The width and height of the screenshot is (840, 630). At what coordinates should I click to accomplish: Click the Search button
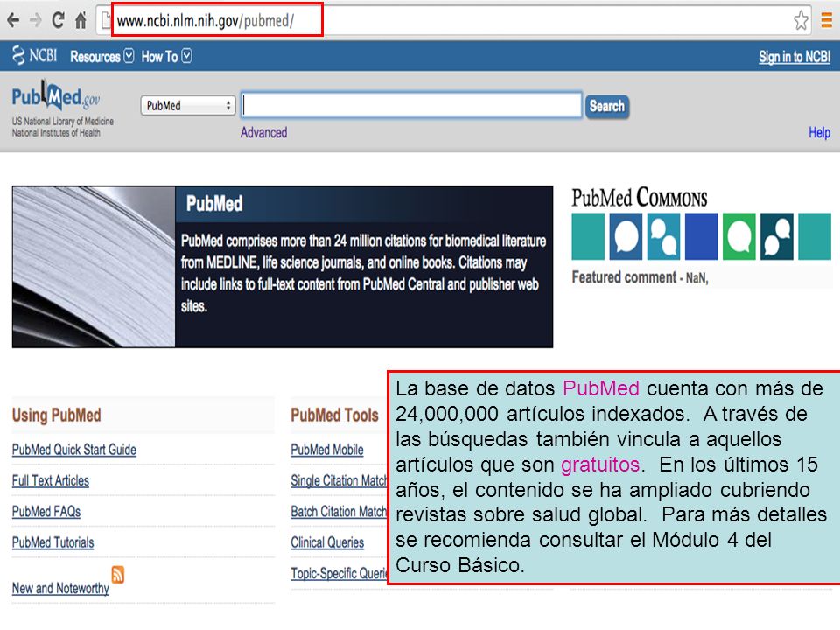click(x=607, y=106)
